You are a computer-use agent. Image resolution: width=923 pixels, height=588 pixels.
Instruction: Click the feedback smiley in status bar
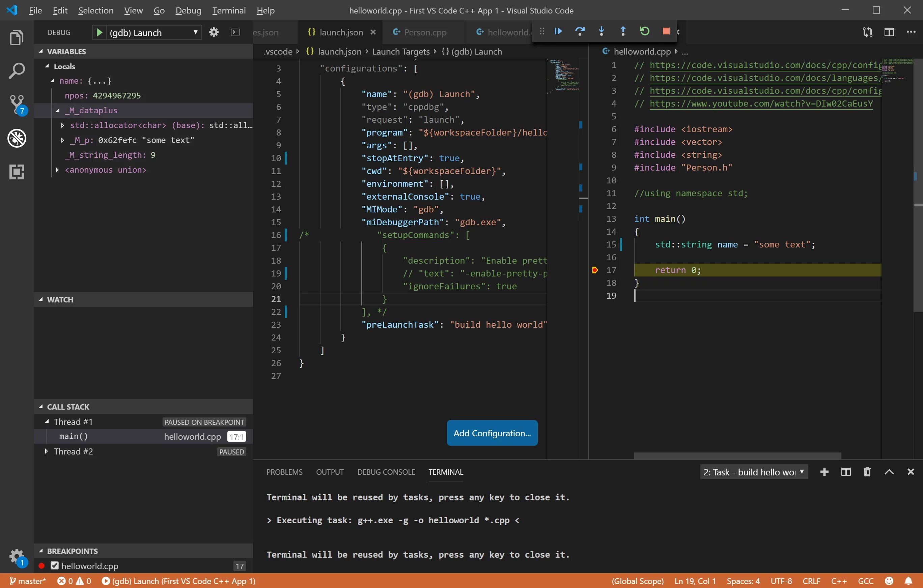[x=890, y=581]
